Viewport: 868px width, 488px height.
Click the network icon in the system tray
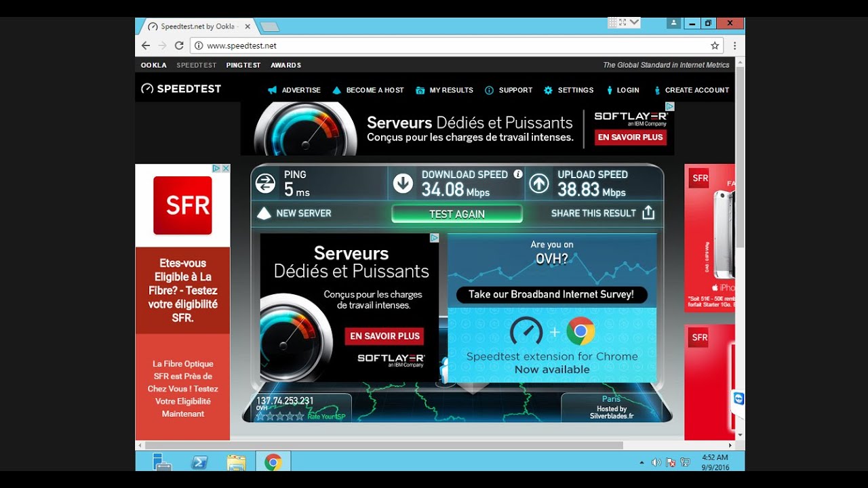[685, 462]
